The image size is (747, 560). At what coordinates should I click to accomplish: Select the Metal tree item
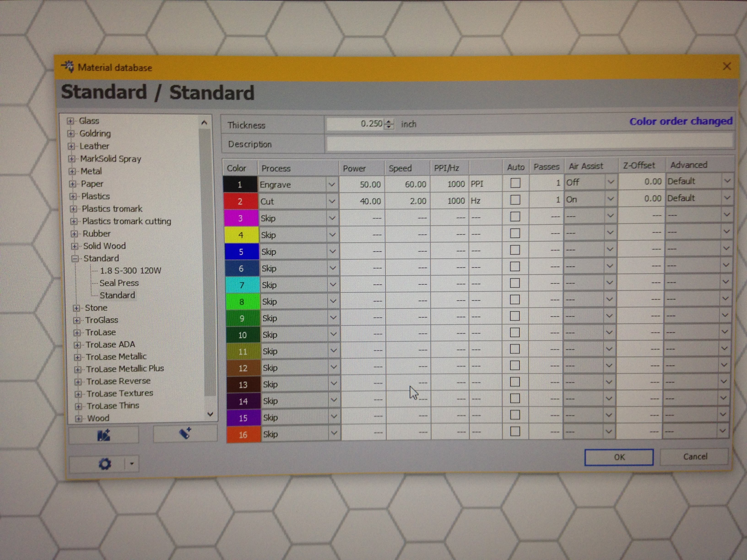91,172
